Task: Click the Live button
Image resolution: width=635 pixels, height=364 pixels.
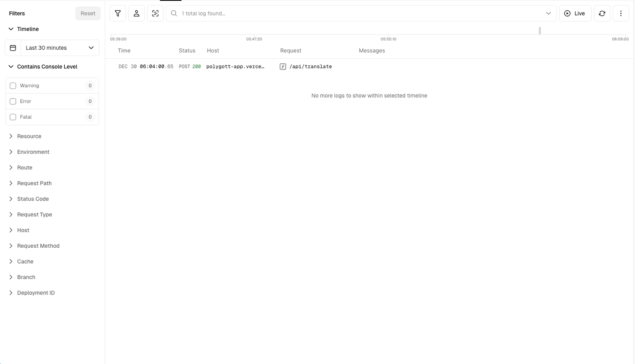Action: tap(575, 13)
